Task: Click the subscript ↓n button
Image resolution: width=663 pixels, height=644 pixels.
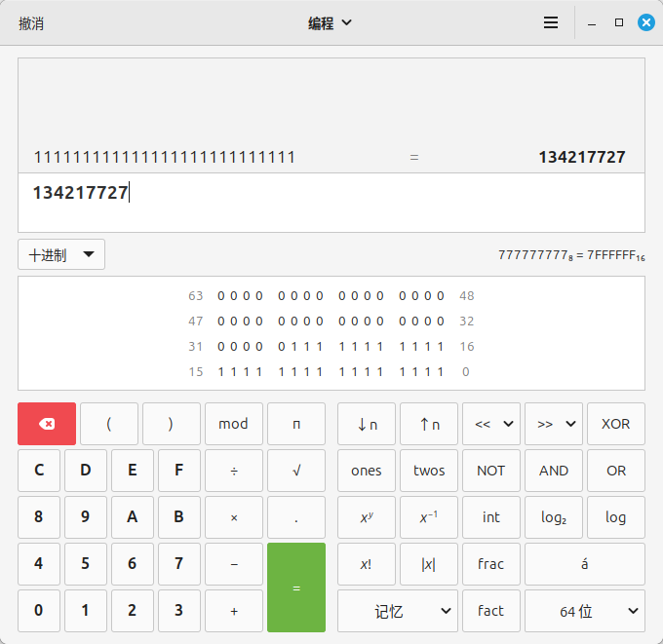Action: [367, 424]
